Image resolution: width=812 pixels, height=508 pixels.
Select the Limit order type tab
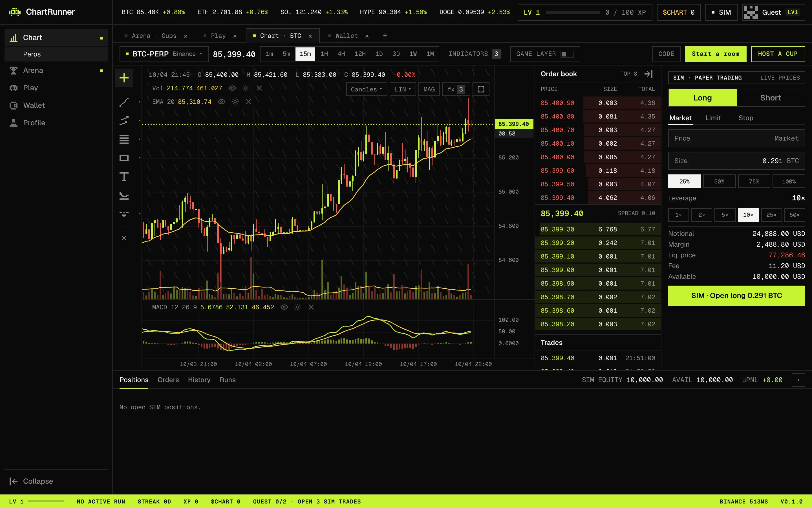(713, 118)
